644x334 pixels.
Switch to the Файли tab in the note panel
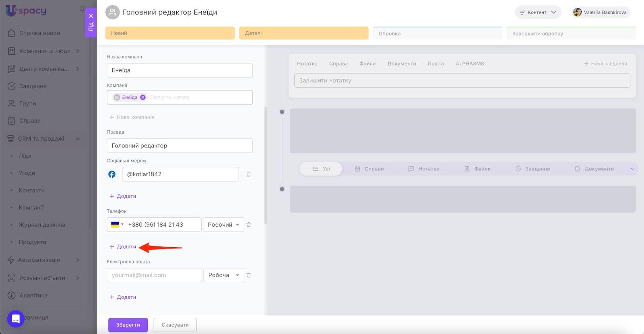(x=367, y=64)
